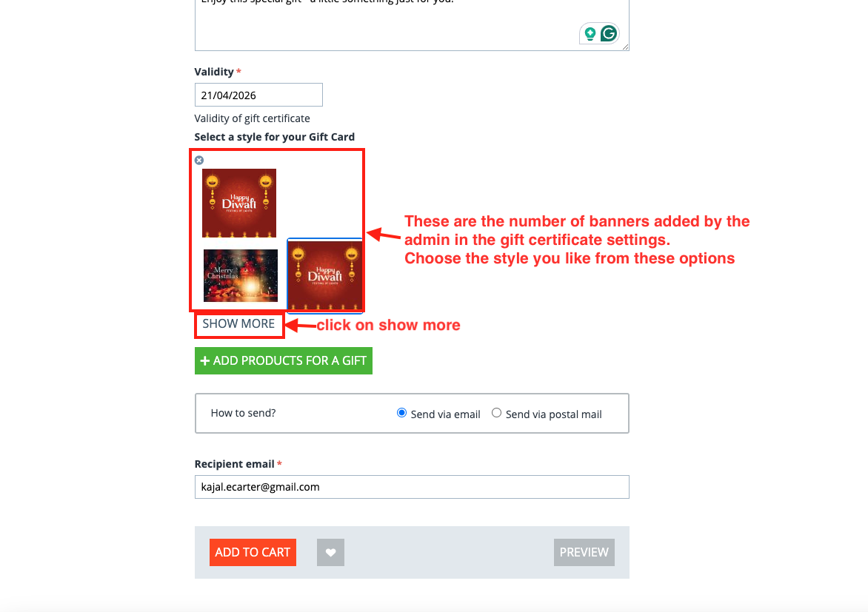Click the plus icon on Add Products button
Viewport: 868px width, 612px height.
click(205, 361)
